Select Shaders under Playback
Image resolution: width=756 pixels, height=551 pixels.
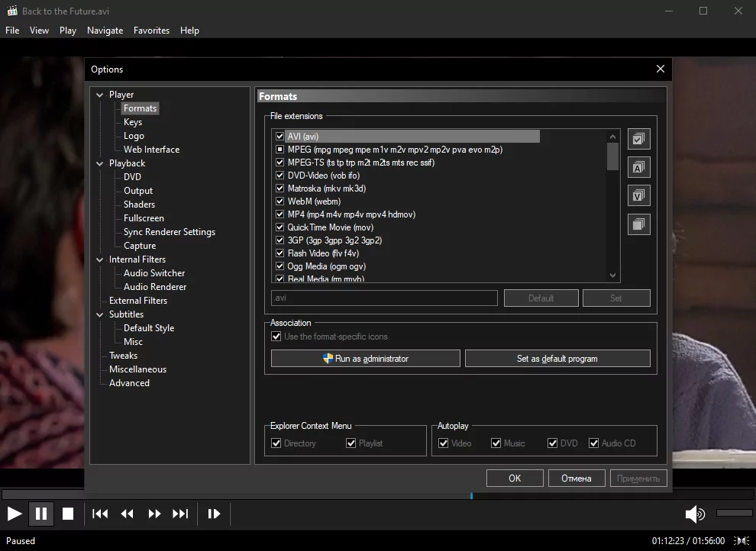pyautogui.click(x=139, y=205)
